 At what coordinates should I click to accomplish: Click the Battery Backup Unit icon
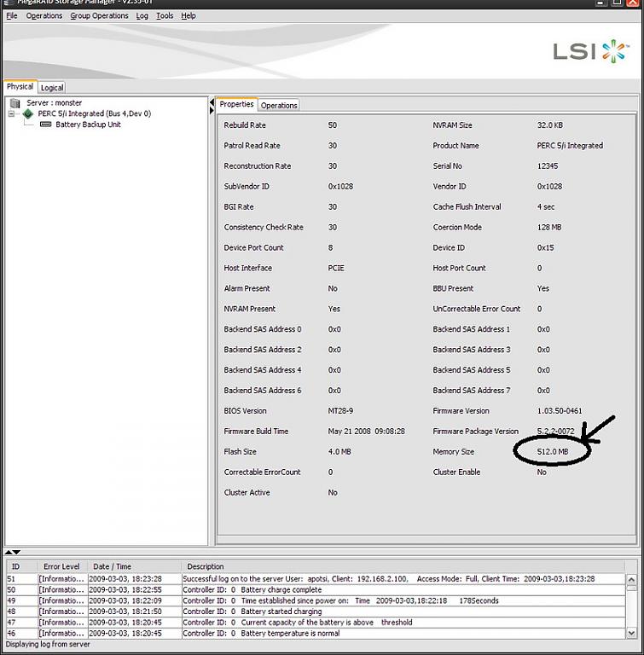(45, 125)
